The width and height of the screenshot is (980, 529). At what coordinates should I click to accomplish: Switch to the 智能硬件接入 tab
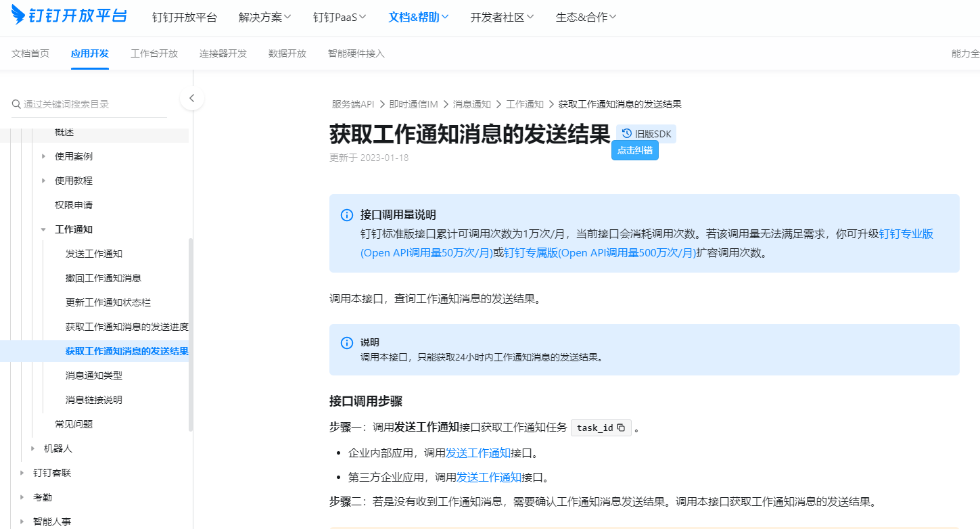tap(356, 53)
